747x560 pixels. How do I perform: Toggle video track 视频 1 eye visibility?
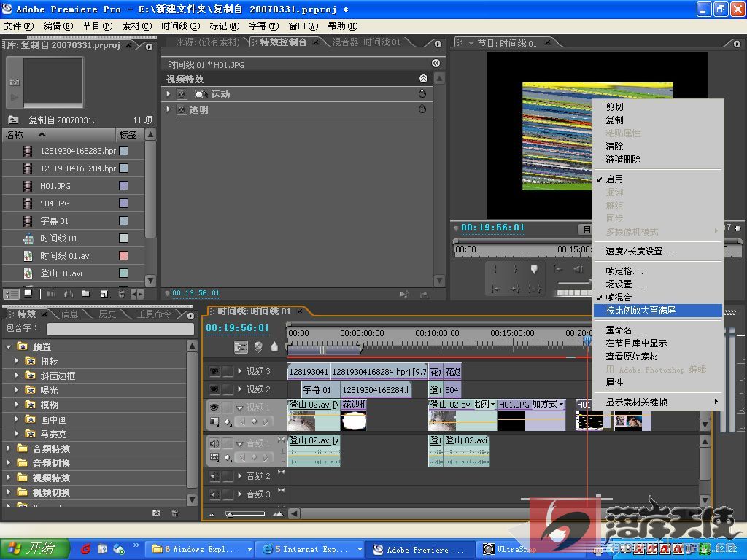pyautogui.click(x=214, y=408)
